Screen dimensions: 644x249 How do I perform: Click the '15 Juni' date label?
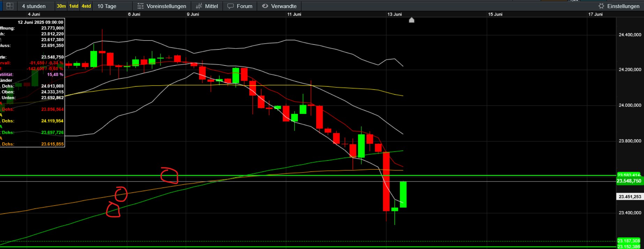495,14
